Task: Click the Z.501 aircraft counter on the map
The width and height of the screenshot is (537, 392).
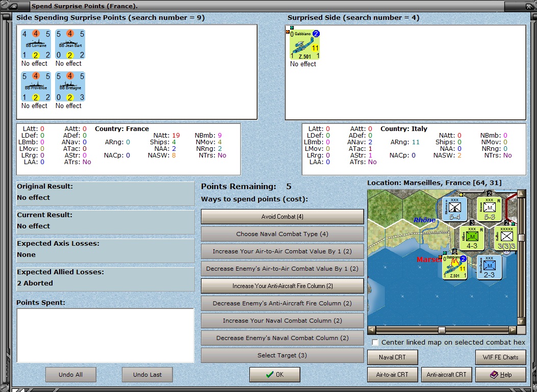Action: [x=454, y=267]
